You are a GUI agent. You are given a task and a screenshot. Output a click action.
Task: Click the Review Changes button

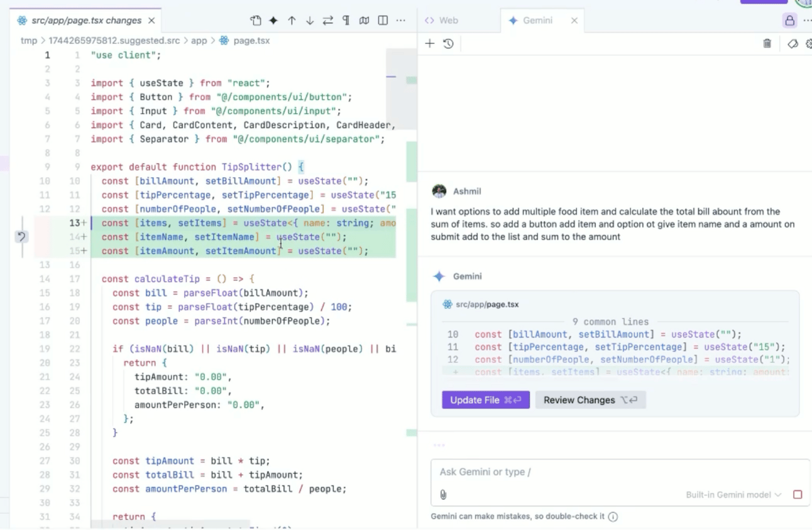coord(591,400)
